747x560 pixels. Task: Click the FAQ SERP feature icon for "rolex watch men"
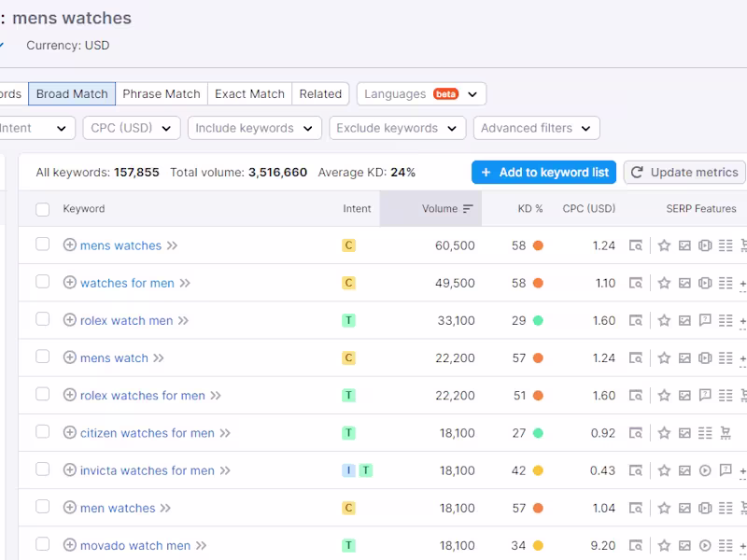click(705, 320)
